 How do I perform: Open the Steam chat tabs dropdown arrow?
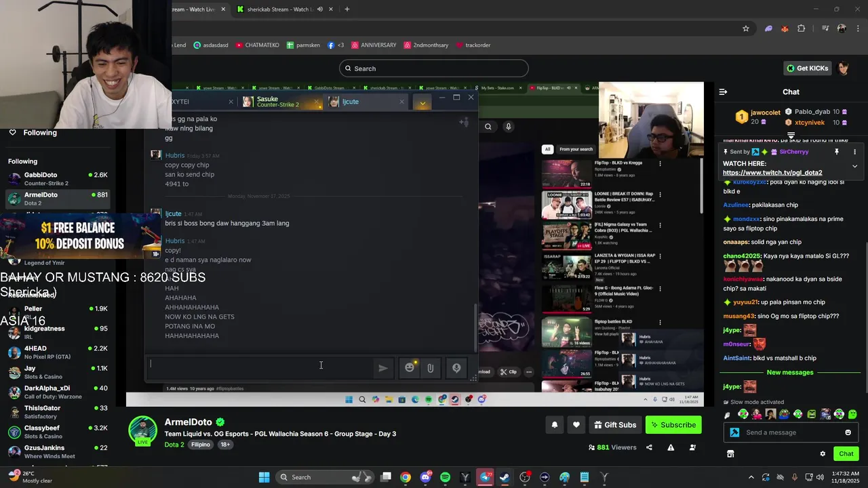422,103
